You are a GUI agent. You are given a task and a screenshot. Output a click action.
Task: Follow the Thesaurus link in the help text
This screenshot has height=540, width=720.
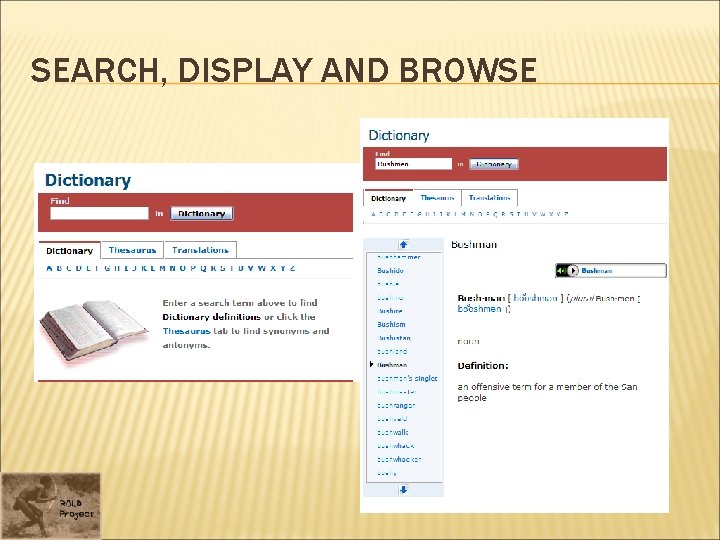coord(186,331)
